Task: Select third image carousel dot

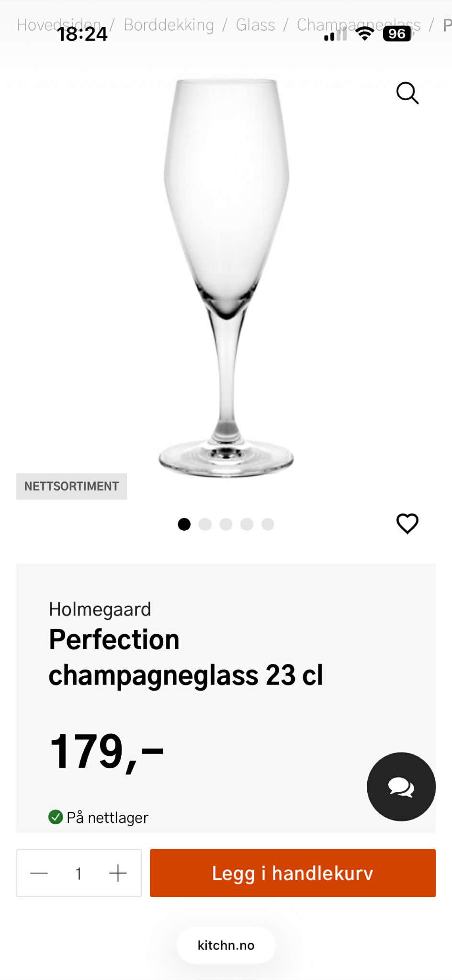Action: click(226, 524)
